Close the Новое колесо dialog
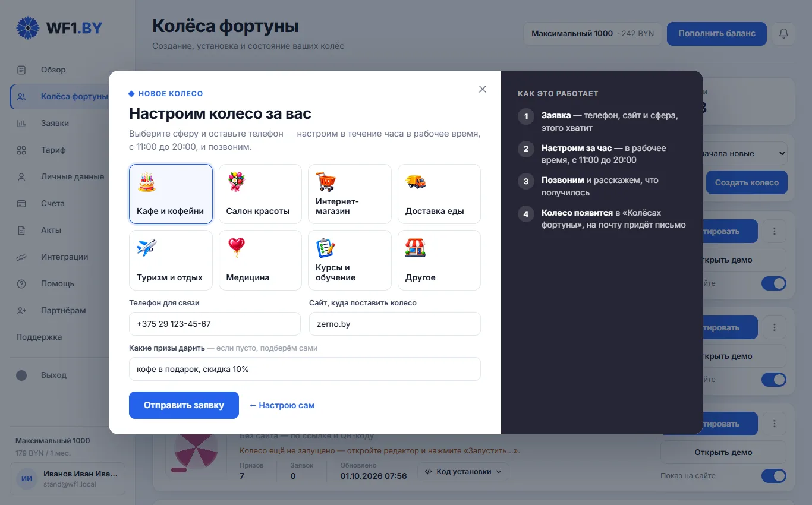 (x=483, y=89)
